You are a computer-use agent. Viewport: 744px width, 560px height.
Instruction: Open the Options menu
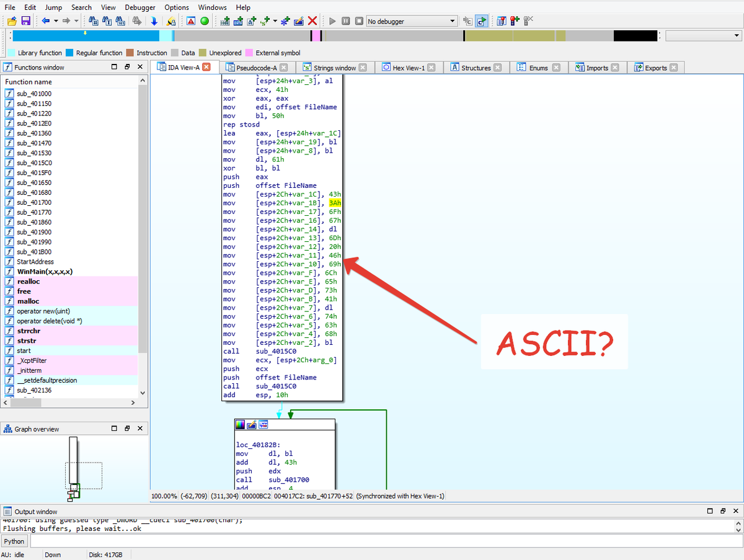tap(177, 7)
